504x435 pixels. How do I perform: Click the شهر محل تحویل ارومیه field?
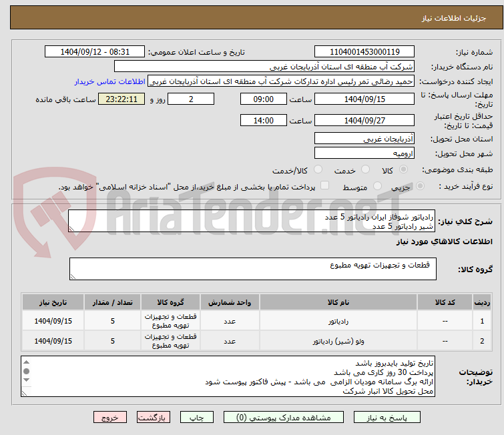tap(364, 153)
